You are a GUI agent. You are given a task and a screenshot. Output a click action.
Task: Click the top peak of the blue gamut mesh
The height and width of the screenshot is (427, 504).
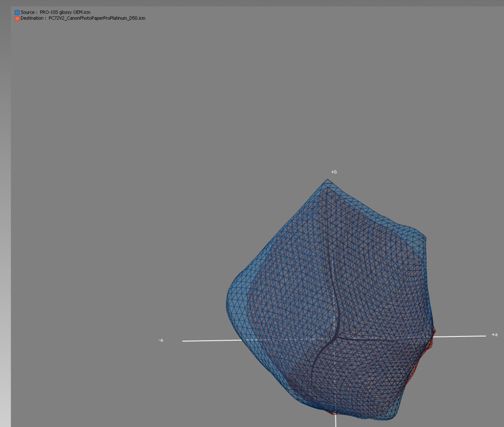click(x=327, y=181)
